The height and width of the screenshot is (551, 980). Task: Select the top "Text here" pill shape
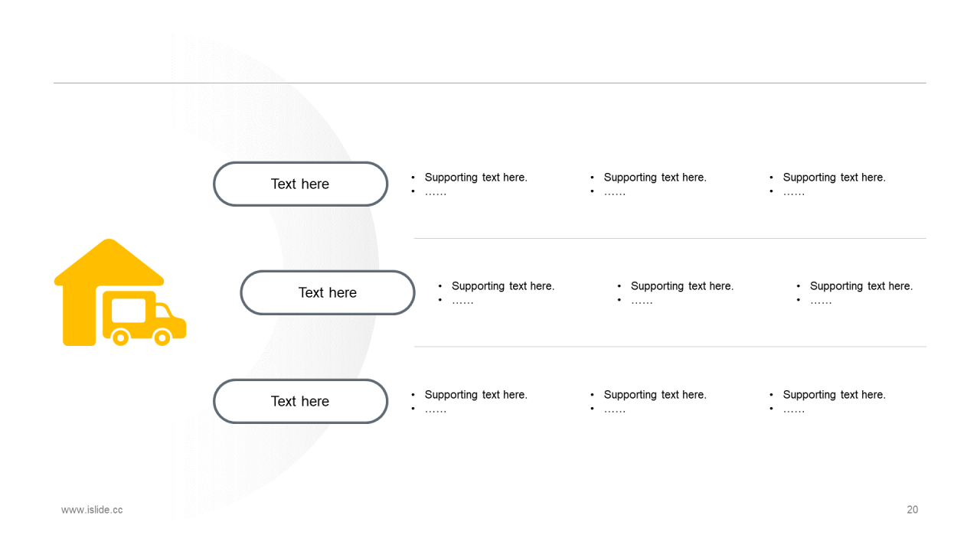300,184
